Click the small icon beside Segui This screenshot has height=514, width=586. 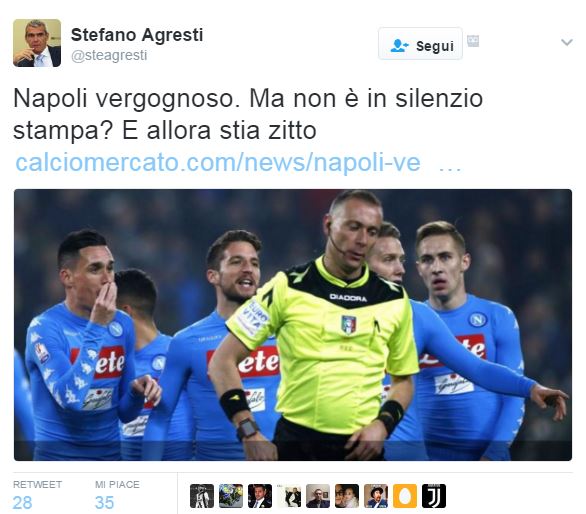pos(473,41)
